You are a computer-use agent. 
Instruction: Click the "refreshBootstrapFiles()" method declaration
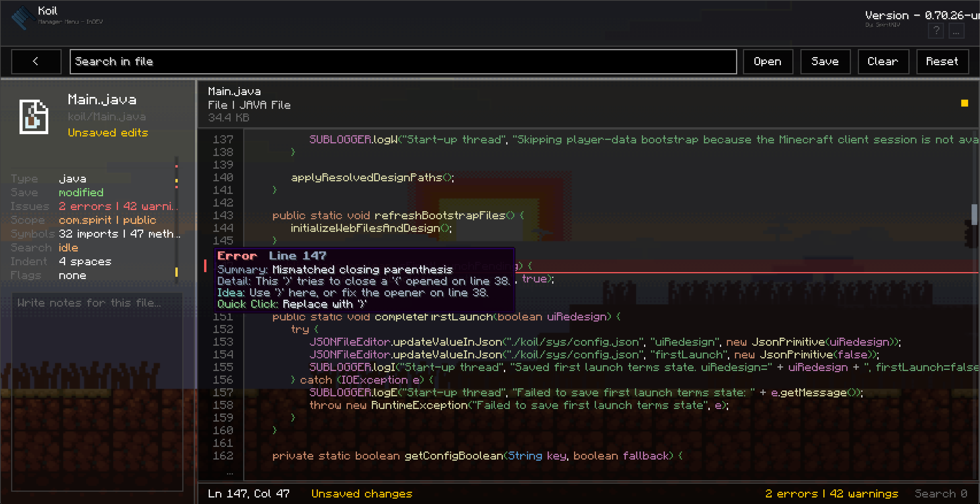pos(398,215)
